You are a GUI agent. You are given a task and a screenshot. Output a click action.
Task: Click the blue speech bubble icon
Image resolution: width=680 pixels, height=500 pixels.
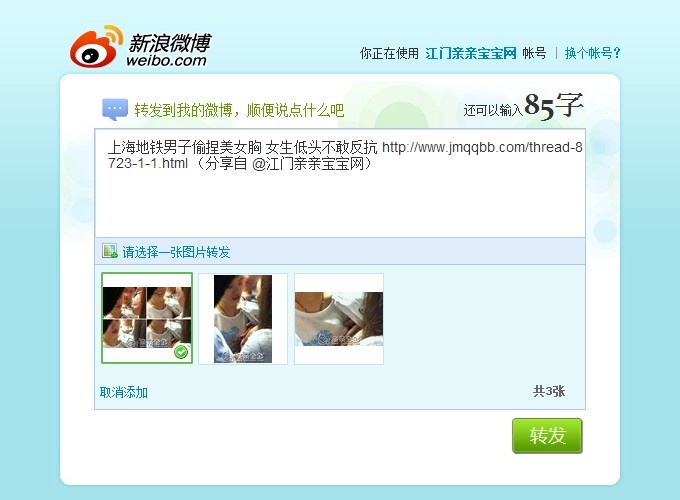tap(115, 110)
